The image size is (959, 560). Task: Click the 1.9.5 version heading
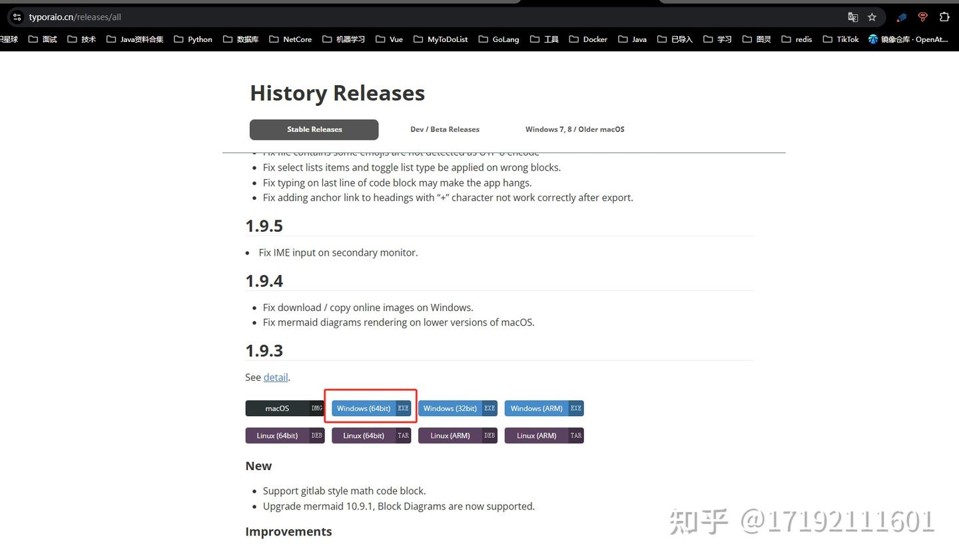point(264,226)
